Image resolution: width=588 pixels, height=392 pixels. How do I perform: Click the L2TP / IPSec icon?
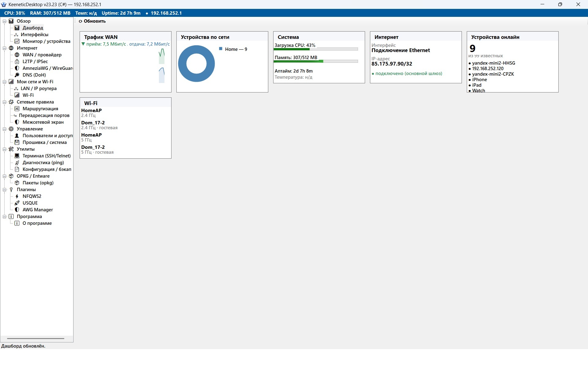pyautogui.click(x=17, y=62)
